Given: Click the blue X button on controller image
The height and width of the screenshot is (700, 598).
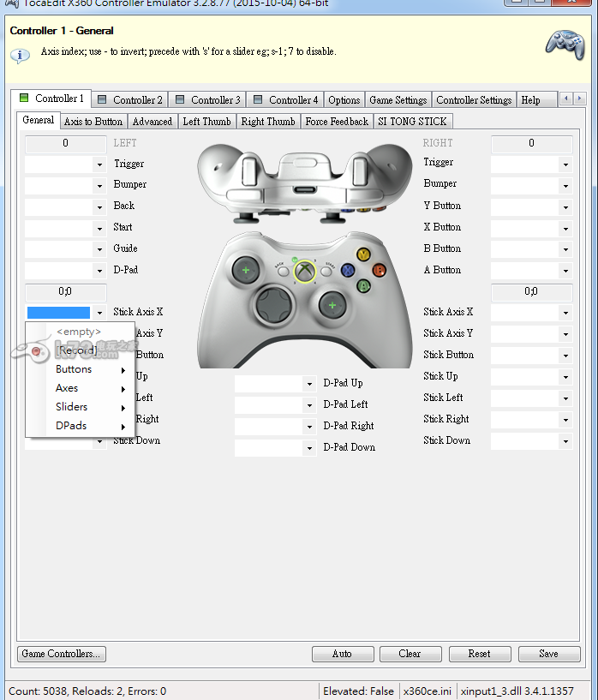Looking at the screenshot, I should point(348,269).
